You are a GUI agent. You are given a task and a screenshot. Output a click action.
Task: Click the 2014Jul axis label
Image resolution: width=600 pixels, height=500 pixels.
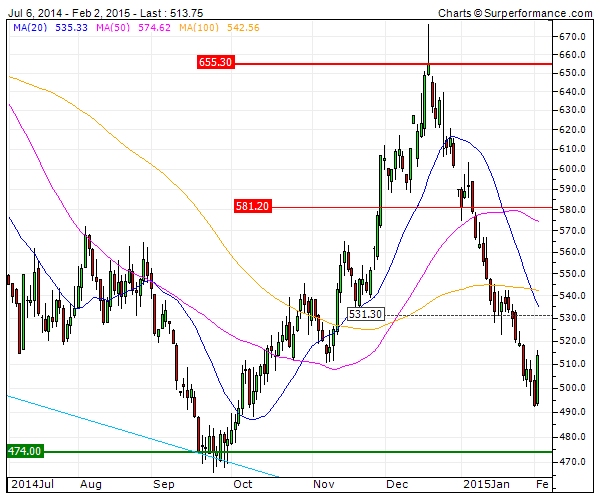tap(33, 484)
